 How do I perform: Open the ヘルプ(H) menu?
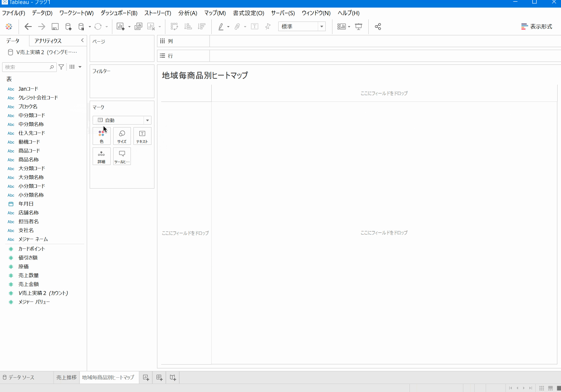point(349,13)
